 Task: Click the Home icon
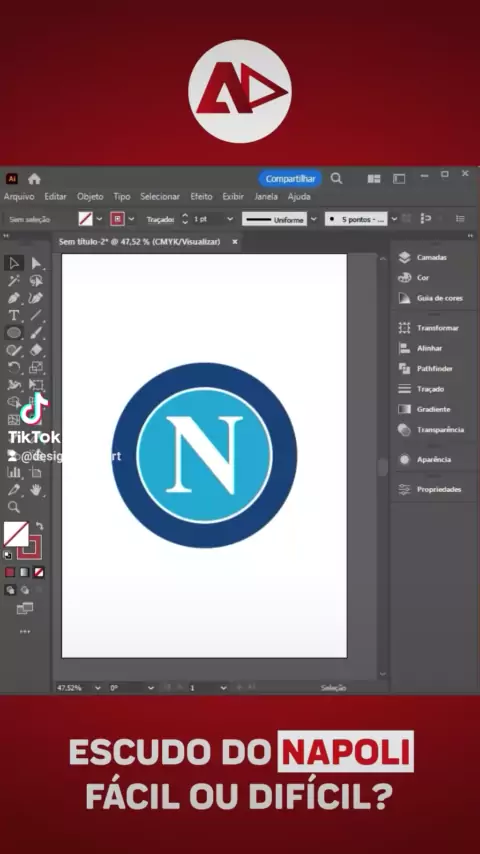click(34, 179)
